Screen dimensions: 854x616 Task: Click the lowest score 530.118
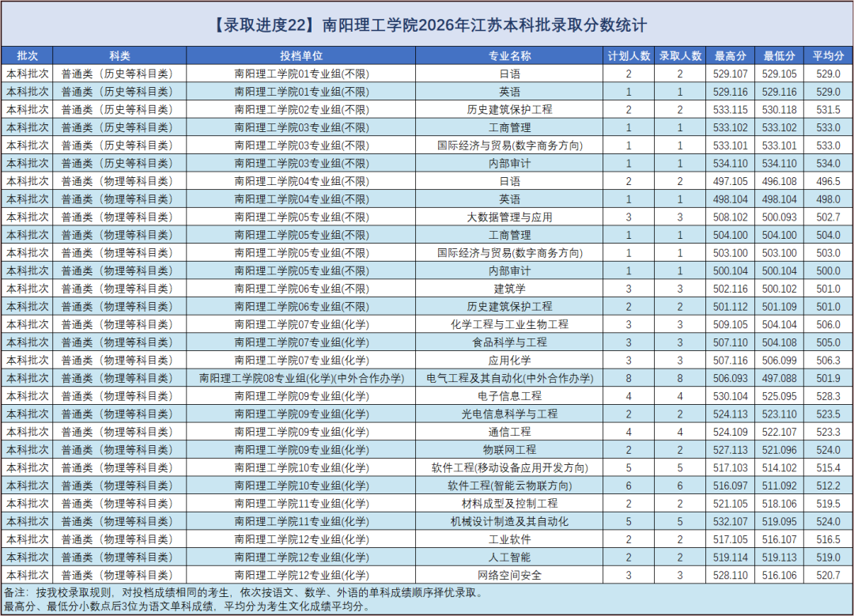(780, 109)
